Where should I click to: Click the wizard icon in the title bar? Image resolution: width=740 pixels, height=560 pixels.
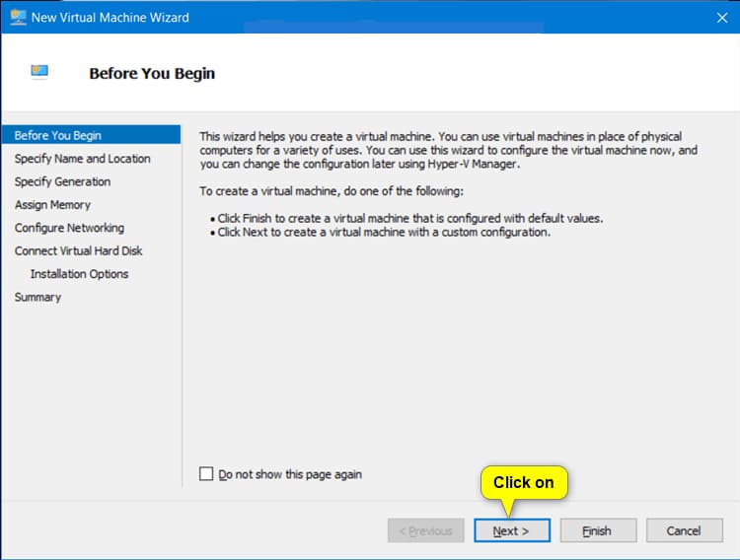click(x=18, y=17)
